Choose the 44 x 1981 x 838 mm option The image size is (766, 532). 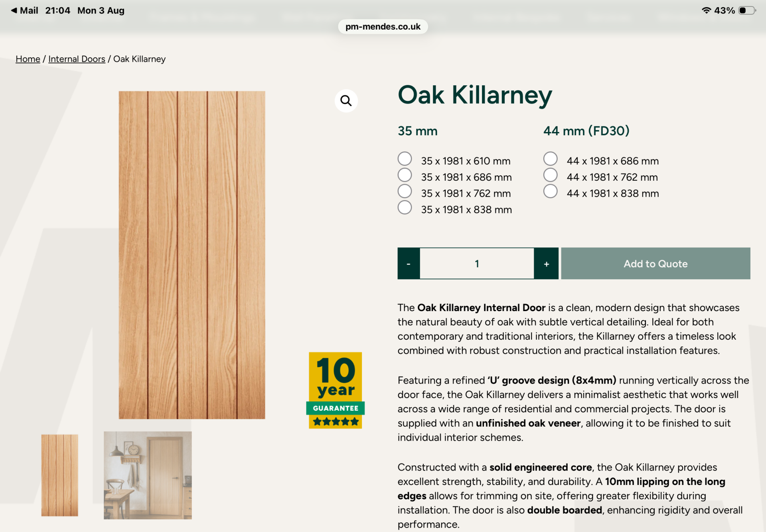point(551,191)
